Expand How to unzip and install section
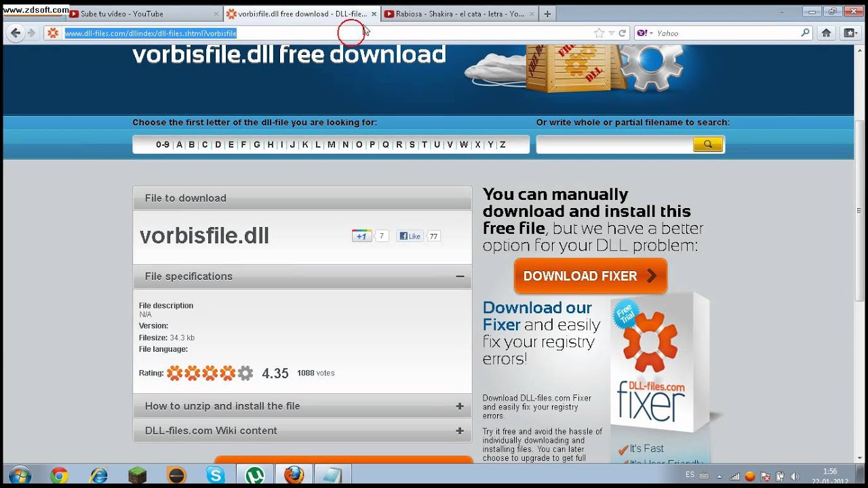Viewport: 868px width, 488px height. [x=460, y=406]
